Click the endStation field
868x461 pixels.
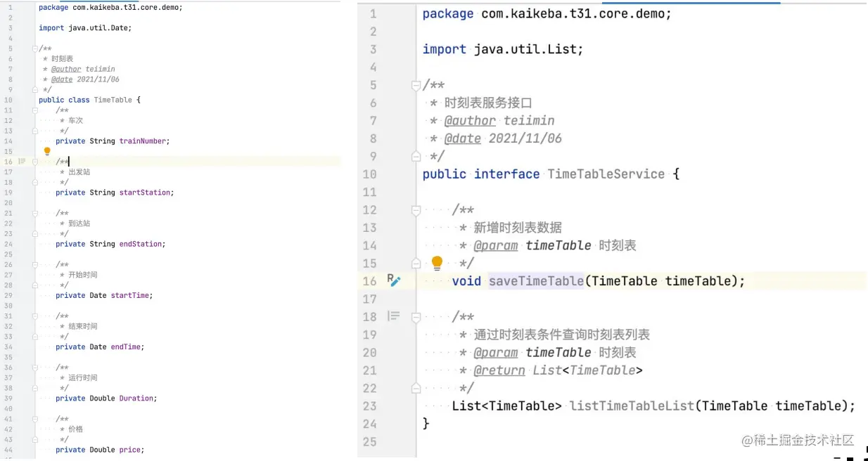[x=141, y=244]
